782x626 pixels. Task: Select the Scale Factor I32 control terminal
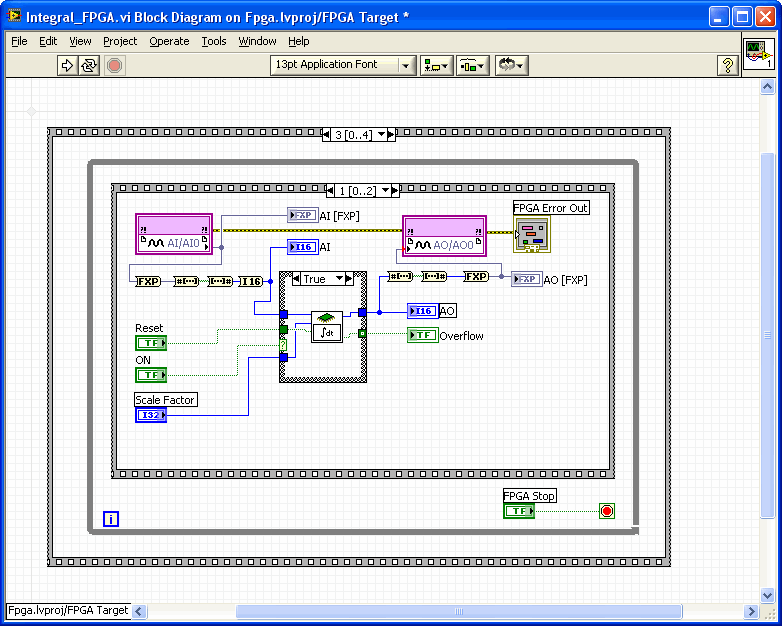(151, 415)
